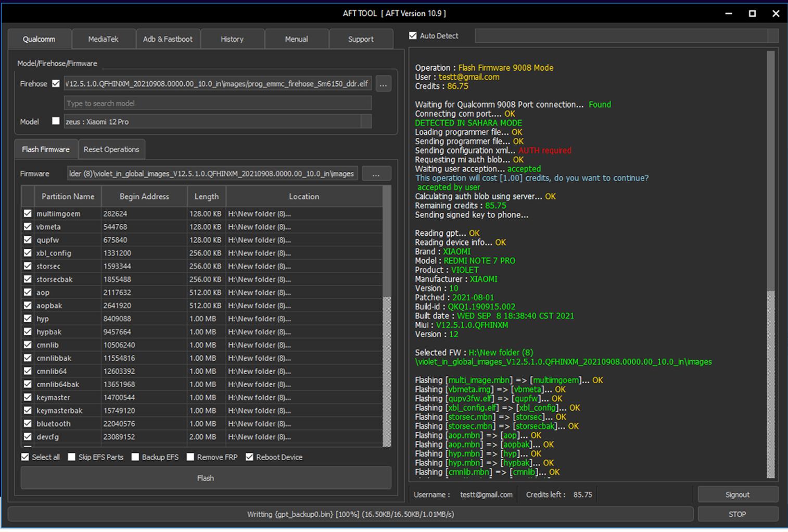Select the Qualcomm tab
Screen dimensions: 788x532
pos(39,39)
